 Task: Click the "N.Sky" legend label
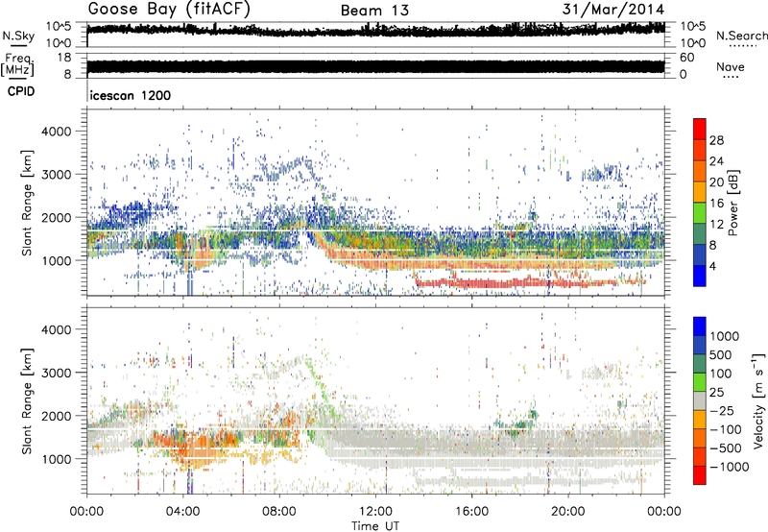18,36
